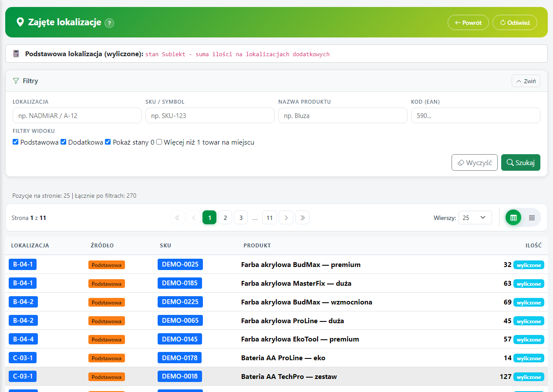Toggle the Podstawowa checkbox
Image resolution: width=553 pixels, height=392 pixels.
coord(16,142)
